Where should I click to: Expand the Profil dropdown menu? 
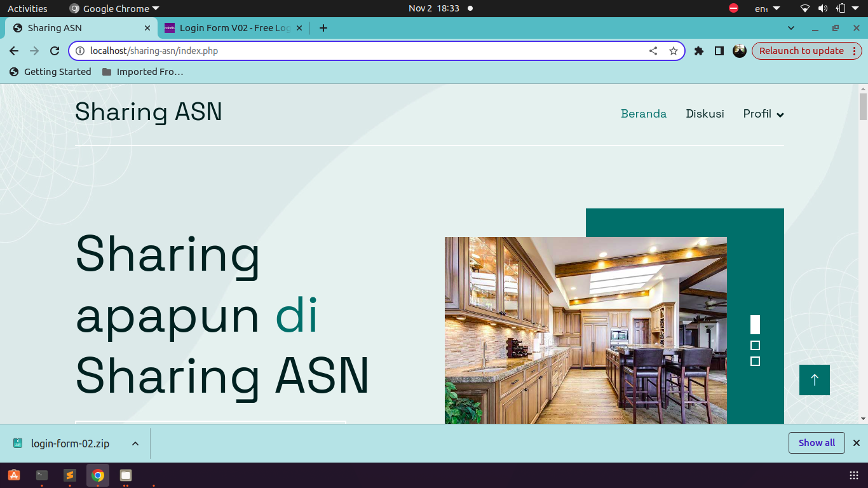click(x=763, y=114)
